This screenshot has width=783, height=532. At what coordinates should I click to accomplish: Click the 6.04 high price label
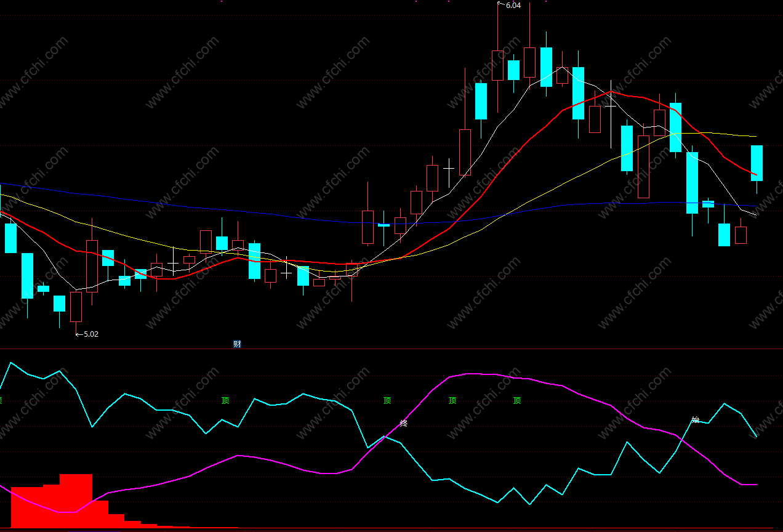pos(513,5)
